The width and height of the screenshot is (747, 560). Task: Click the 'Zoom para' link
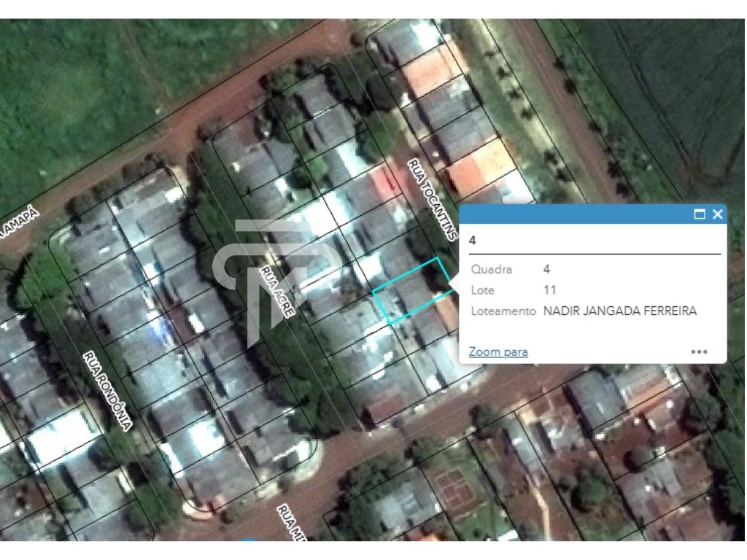[498, 351]
